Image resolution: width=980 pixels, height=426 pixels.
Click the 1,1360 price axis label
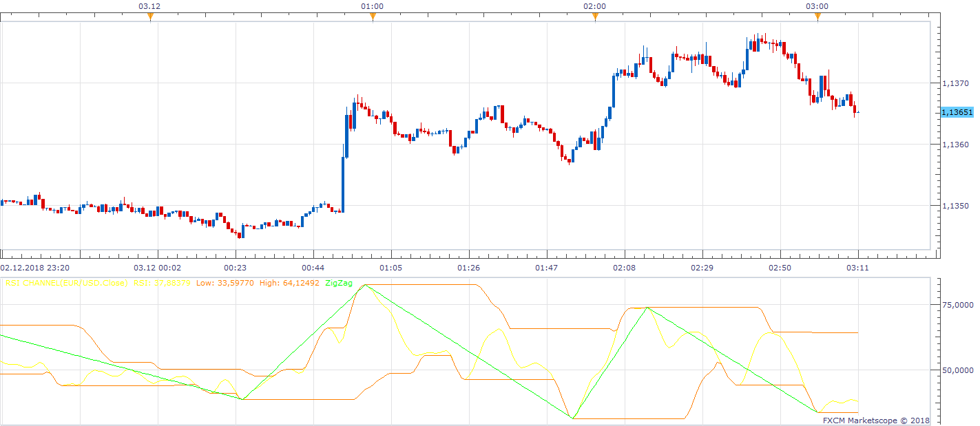[955, 145]
